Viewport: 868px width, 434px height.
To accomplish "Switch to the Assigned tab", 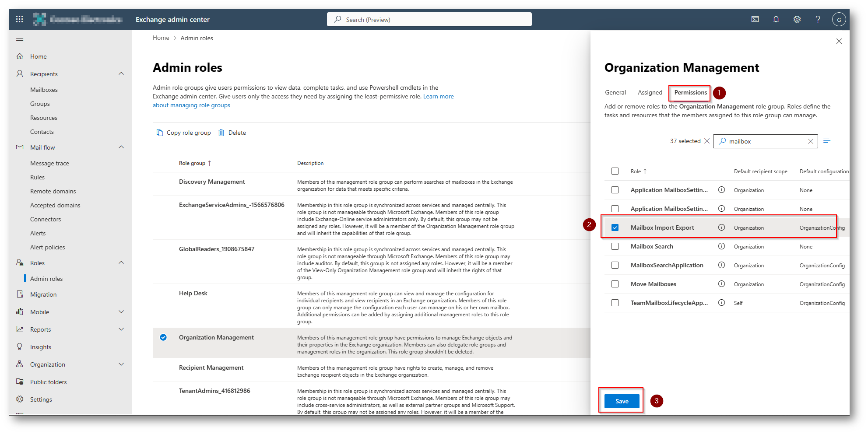I will [650, 92].
